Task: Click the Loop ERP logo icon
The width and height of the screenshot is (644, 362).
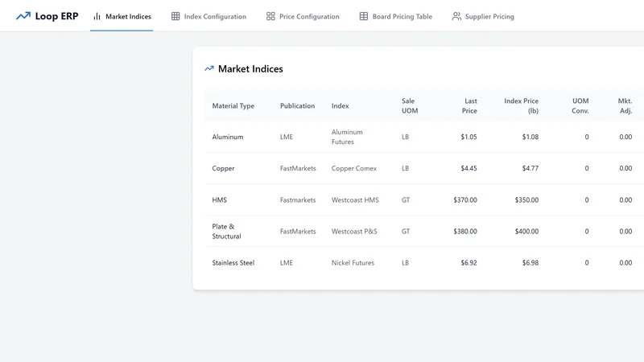Action: point(23,16)
